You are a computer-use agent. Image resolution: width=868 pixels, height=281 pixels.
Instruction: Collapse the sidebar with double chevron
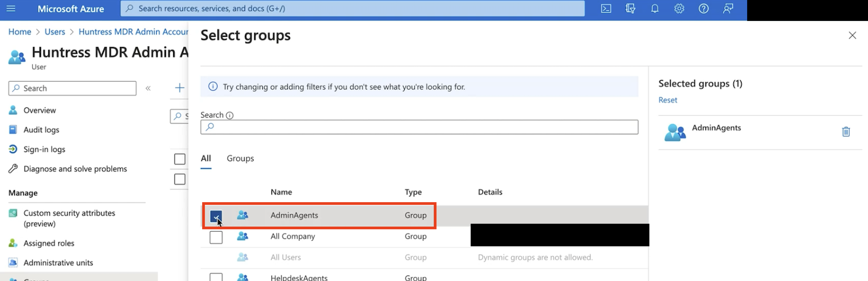pos(148,89)
